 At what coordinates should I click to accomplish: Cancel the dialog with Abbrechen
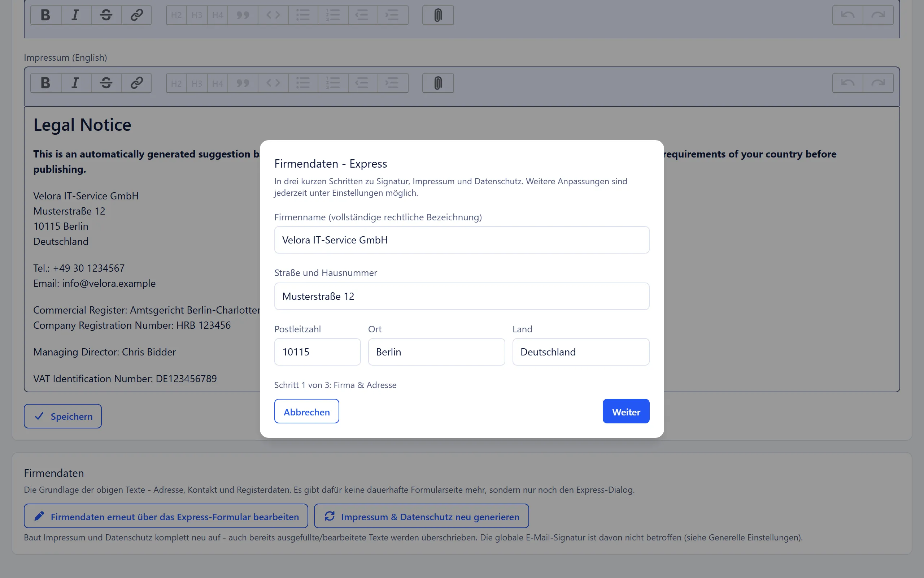coord(306,411)
